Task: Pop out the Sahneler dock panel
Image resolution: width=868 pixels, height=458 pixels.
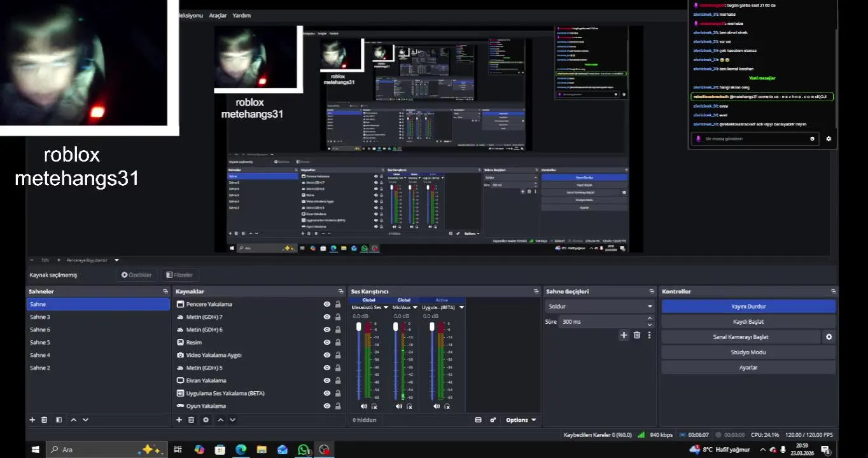Action: point(165,291)
